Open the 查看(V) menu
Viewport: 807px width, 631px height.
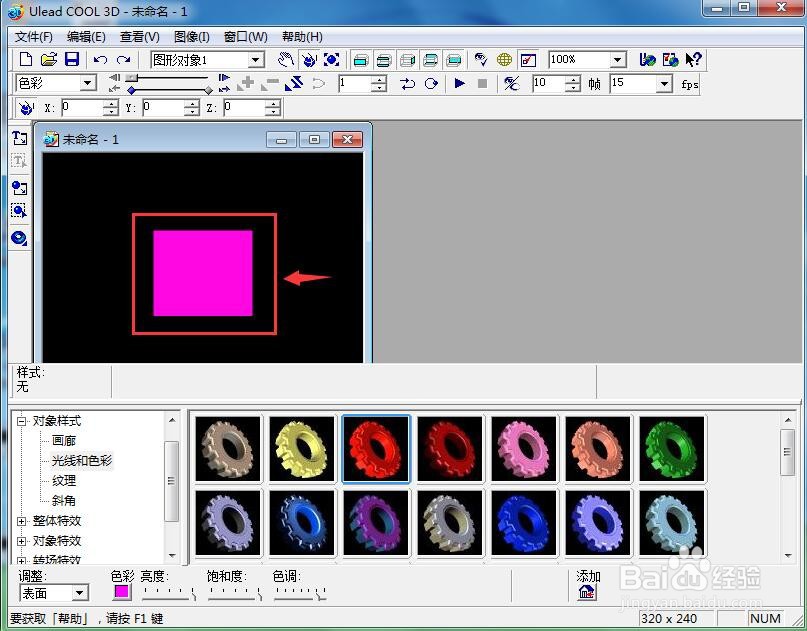[x=139, y=37]
